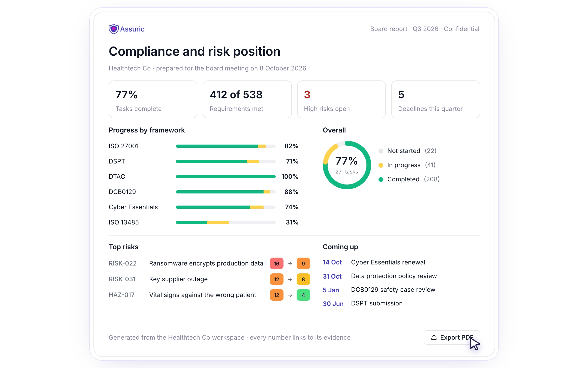Click the 31 Oct deadline date
588x368 pixels.
[332, 277]
